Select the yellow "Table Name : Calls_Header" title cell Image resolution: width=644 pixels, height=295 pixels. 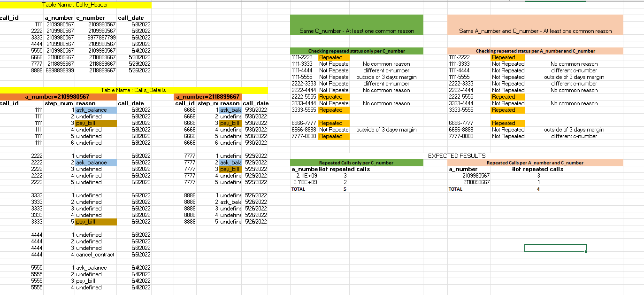pyautogui.click(x=75, y=5)
